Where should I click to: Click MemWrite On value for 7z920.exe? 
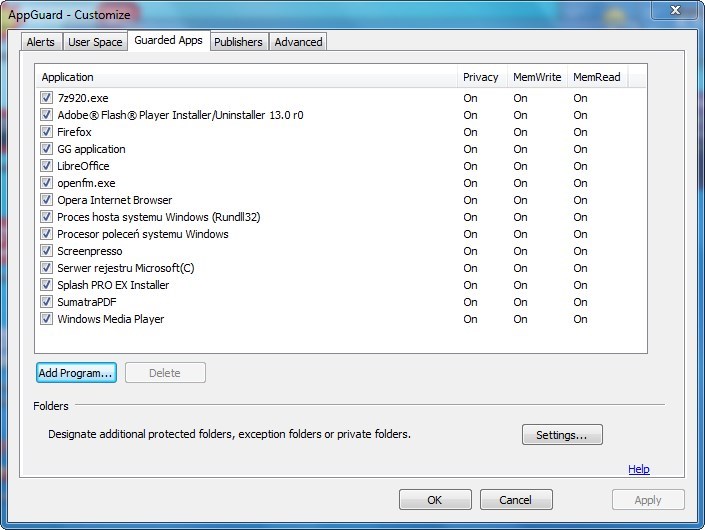(x=520, y=98)
